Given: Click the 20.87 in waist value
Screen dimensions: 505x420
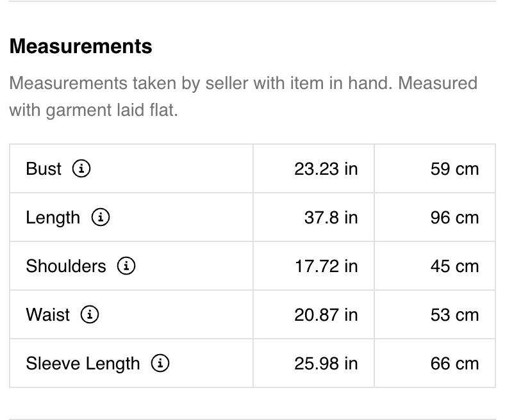Looking at the screenshot, I should 326,315.
